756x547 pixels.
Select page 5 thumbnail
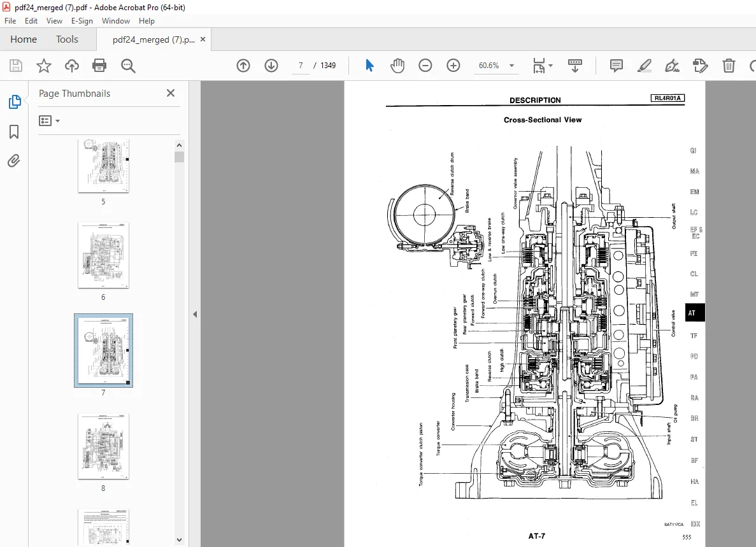point(103,166)
